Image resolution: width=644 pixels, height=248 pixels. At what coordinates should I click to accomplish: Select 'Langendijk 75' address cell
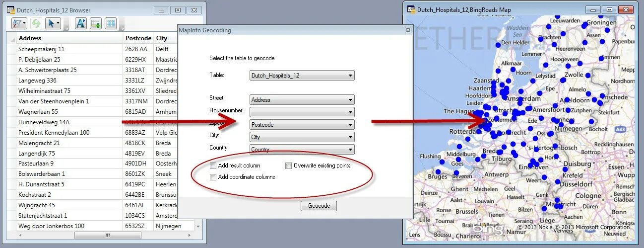point(69,154)
